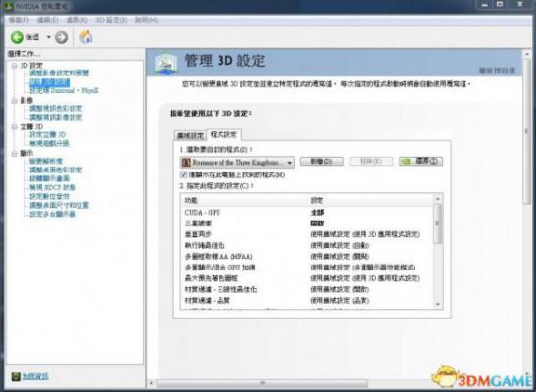Image resolution: width=536 pixels, height=392 pixels.
Task: Go back with the green Back arrow
Action: (x=17, y=37)
